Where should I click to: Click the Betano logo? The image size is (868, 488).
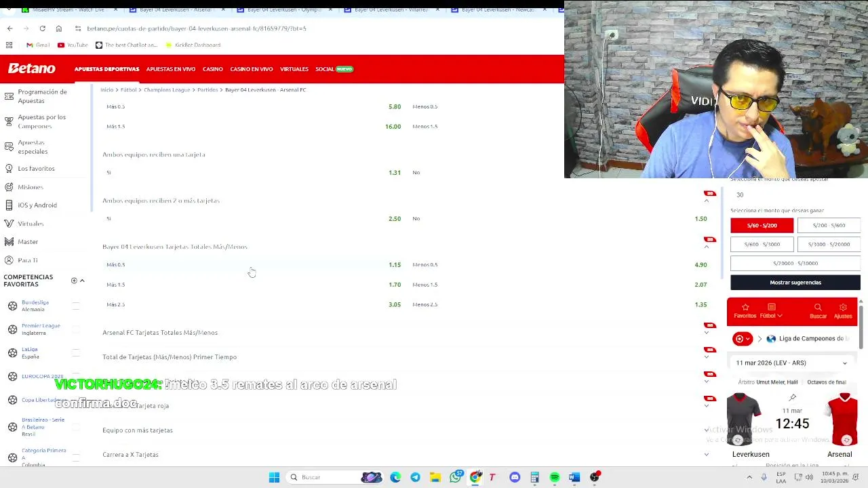point(31,68)
